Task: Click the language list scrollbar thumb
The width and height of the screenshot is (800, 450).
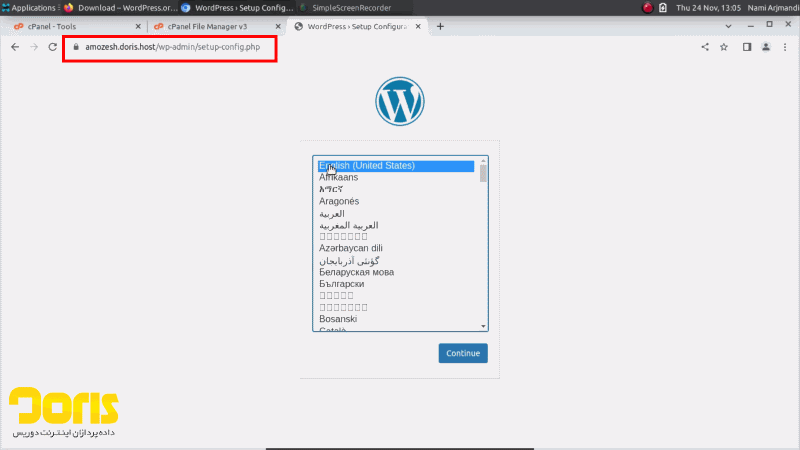Action: (x=483, y=173)
